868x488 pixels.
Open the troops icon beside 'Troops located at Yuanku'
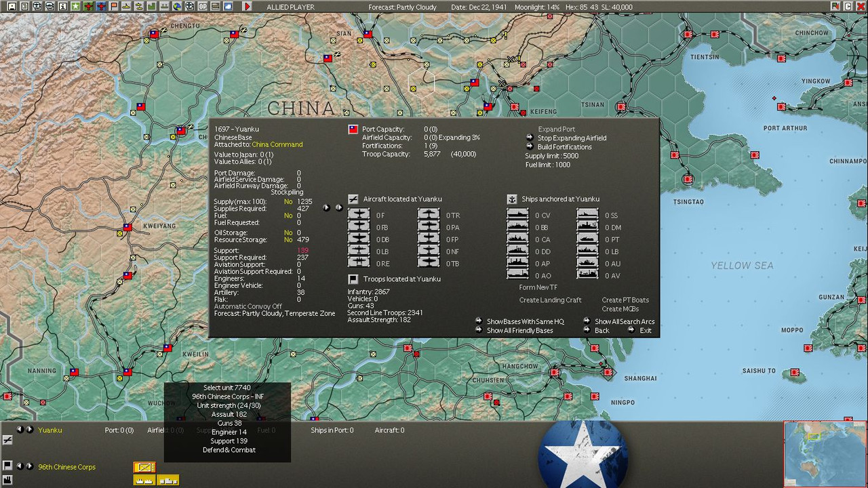(x=353, y=279)
